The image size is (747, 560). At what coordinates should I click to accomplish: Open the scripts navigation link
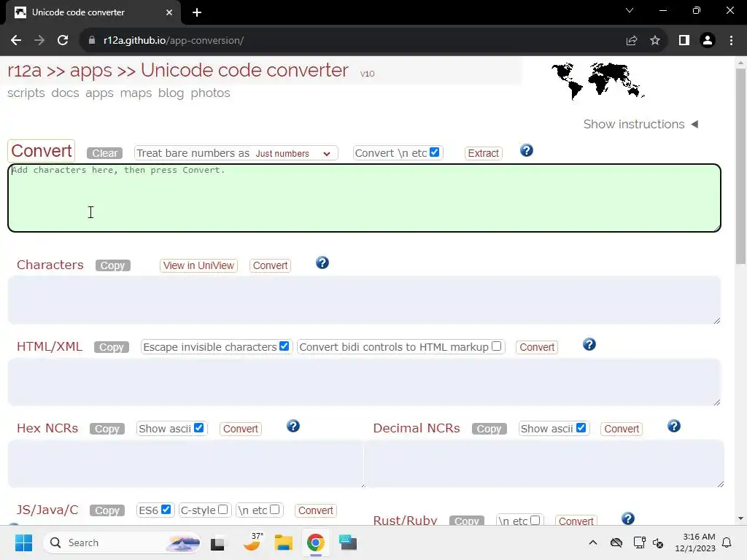[x=26, y=93]
